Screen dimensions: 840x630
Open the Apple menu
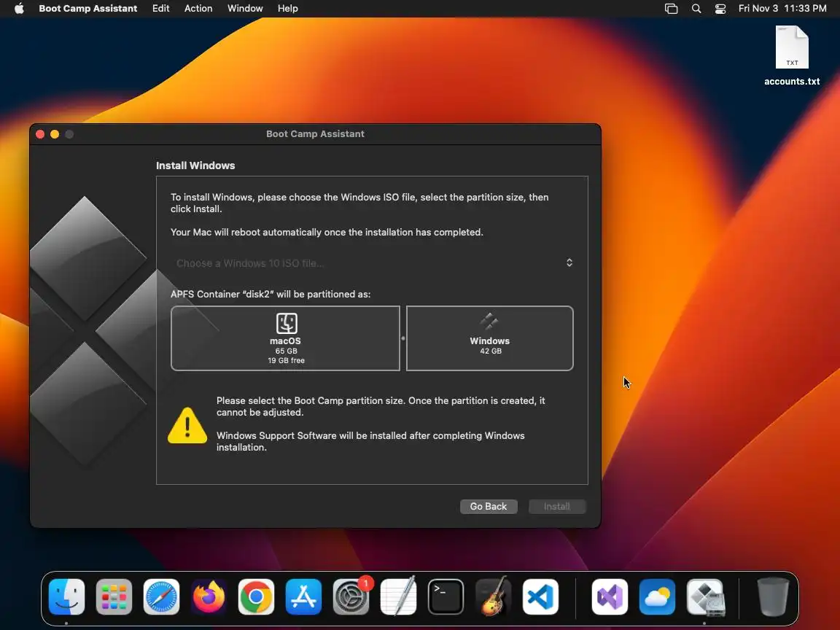pos(19,9)
